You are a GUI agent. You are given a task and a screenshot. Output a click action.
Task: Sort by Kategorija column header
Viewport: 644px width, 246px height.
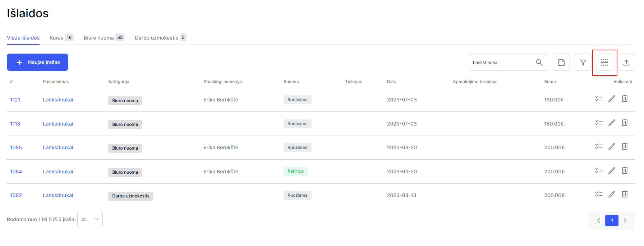(x=119, y=82)
